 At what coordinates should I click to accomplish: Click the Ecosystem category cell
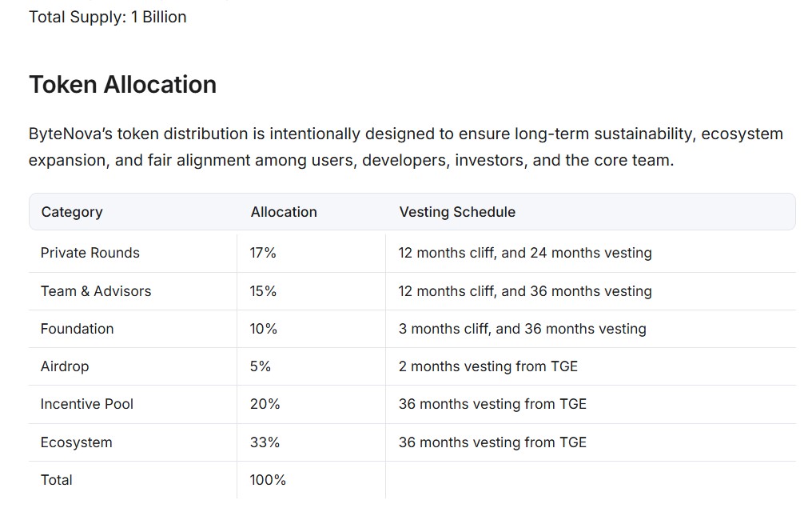coord(77,442)
